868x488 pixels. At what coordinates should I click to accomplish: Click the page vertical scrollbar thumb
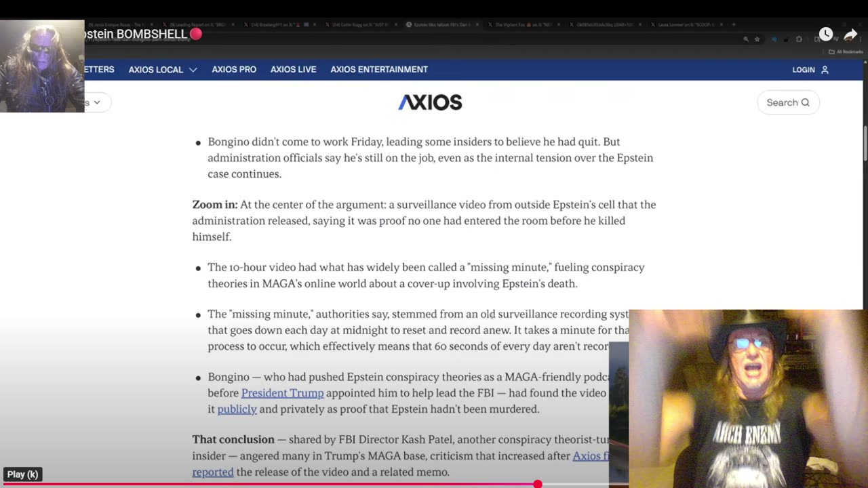(865, 143)
